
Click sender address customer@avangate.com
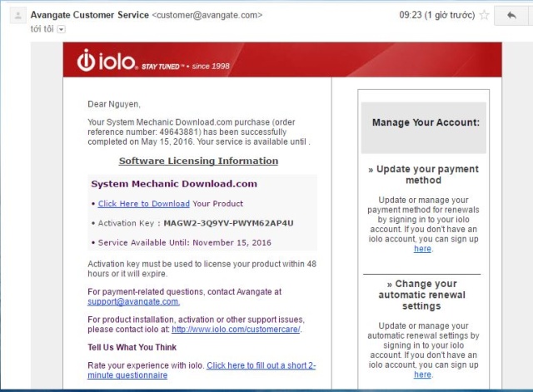207,15
